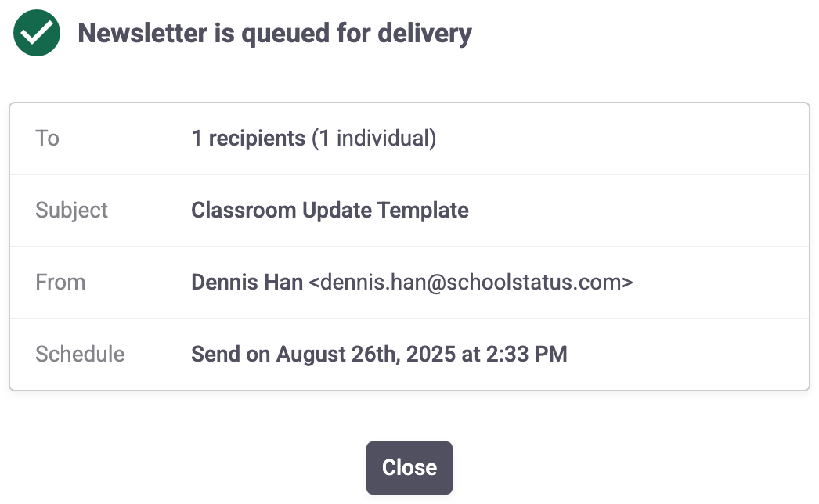Click the "August 26th, 2025" date
Image resolution: width=819 pixels, height=504 pixels.
tap(365, 355)
